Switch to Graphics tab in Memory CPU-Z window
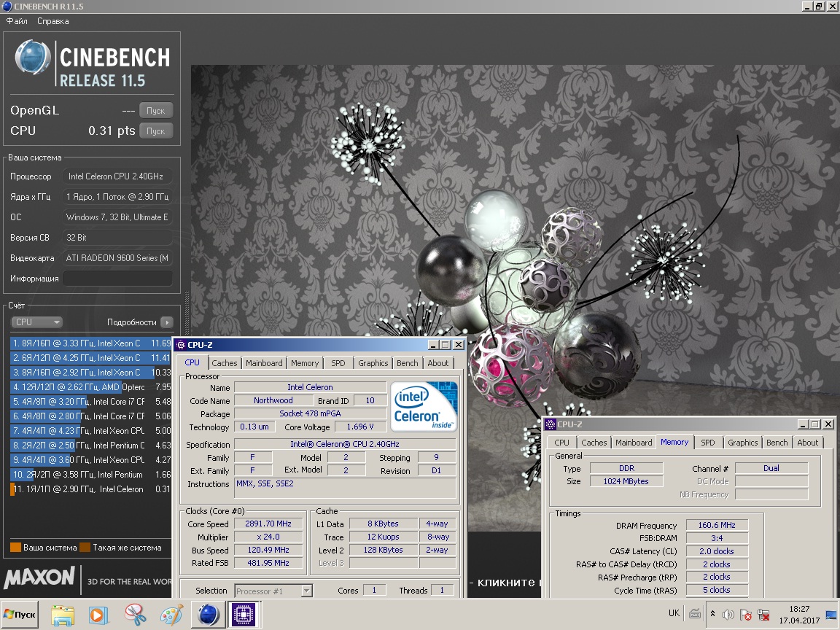The width and height of the screenshot is (840, 630). (x=742, y=443)
